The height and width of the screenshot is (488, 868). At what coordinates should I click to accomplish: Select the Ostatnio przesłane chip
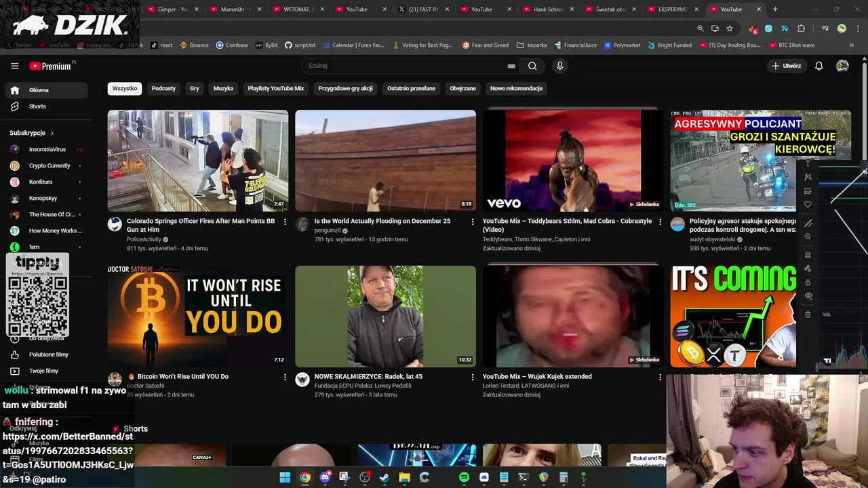point(411,88)
